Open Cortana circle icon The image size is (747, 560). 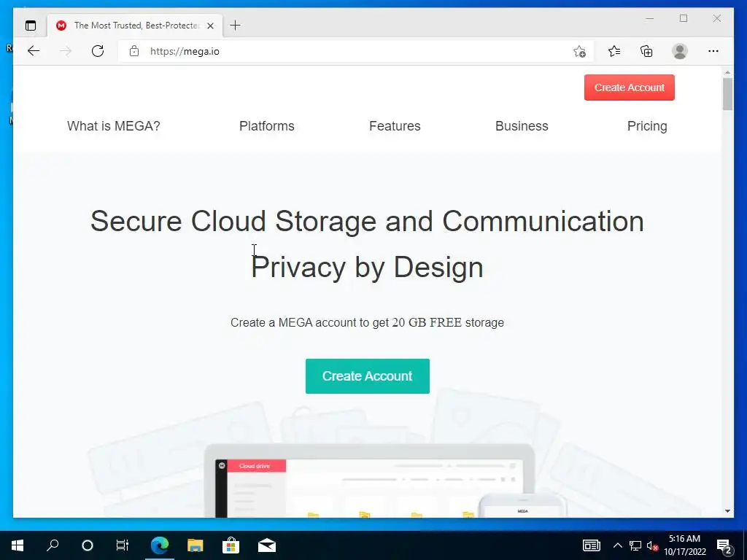(88, 545)
